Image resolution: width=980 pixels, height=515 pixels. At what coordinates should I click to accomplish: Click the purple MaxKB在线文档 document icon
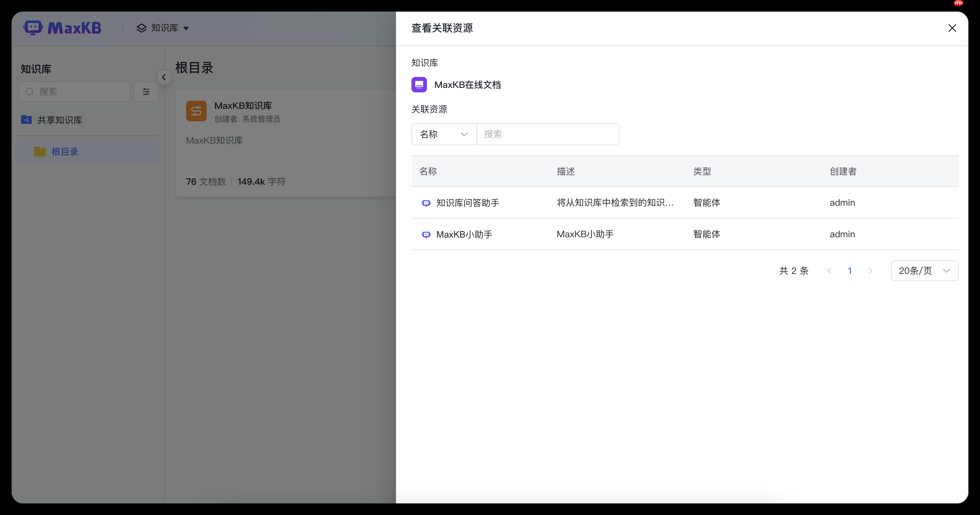(x=419, y=84)
